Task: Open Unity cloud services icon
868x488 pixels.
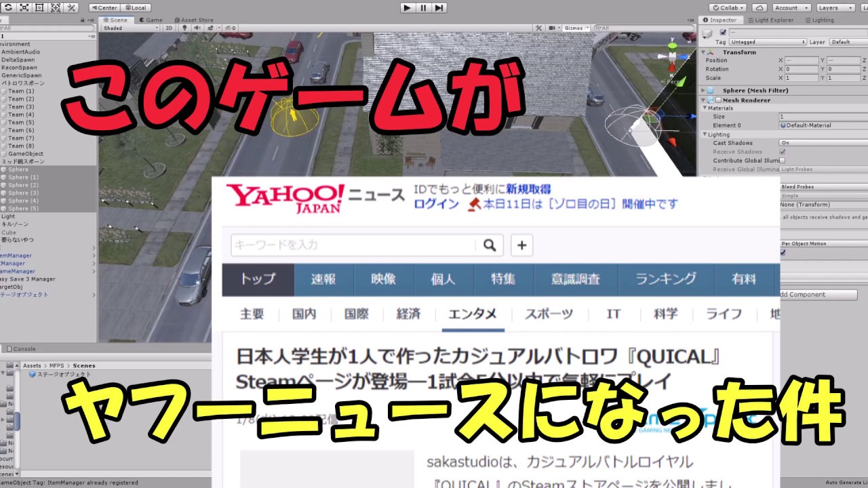Action: tap(759, 7)
